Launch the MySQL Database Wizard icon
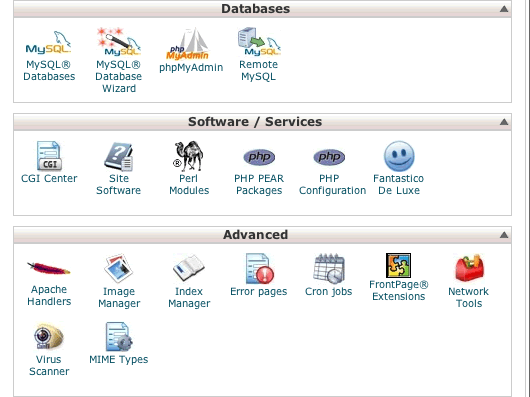 tap(119, 42)
